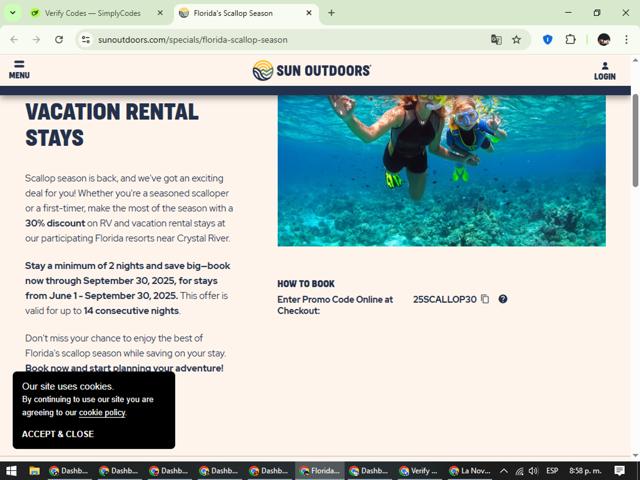The width and height of the screenshot is (640, 480).
Task: Go back with browser back arrow
Action: 14,40
